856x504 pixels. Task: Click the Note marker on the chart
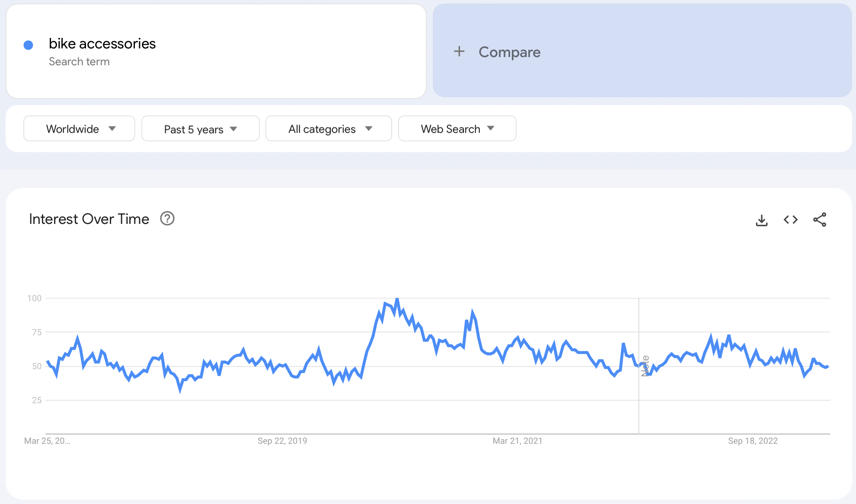[645, 366]
